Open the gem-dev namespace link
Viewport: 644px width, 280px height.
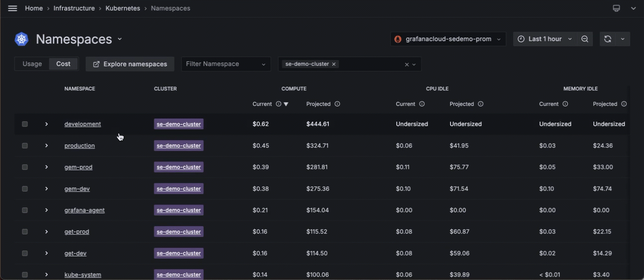[x=77, y=189]
